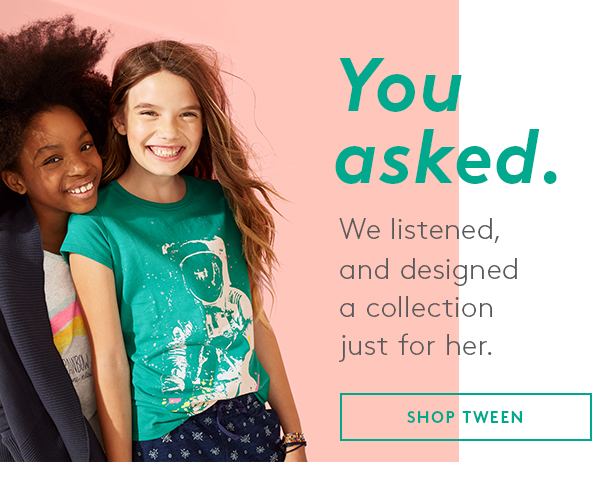Click the beaded bracelets on the wrist
This screenshot has width=600, height=488.
click(x=294, y=441)
